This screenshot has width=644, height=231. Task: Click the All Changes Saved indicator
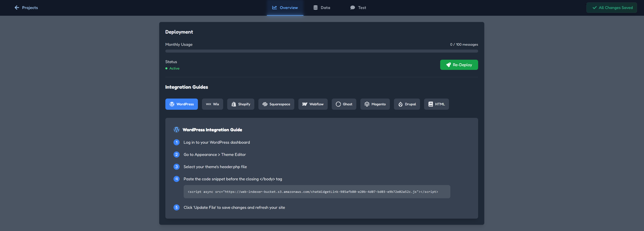611,7
